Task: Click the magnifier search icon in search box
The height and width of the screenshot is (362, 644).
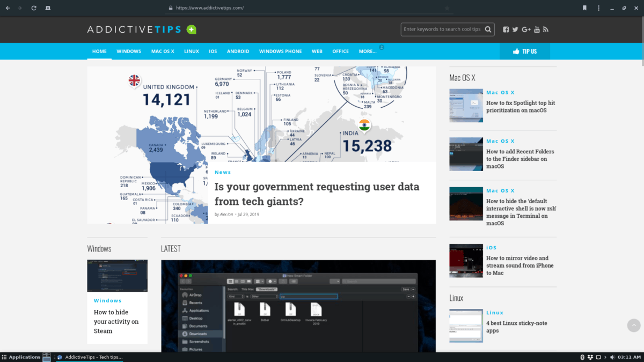Action: pyautogui.click(x=488, y=29)
